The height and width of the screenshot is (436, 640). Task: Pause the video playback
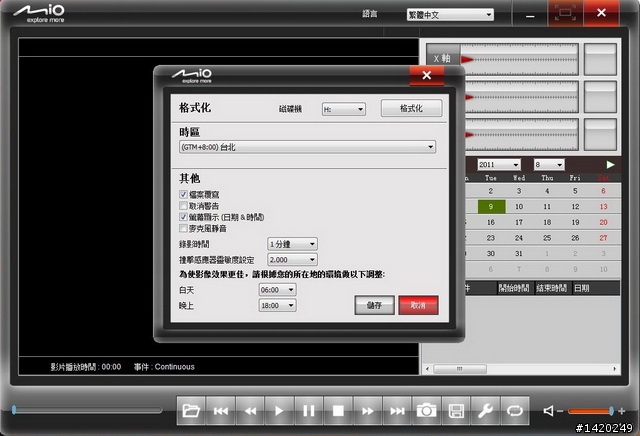[x=309, y=411]
